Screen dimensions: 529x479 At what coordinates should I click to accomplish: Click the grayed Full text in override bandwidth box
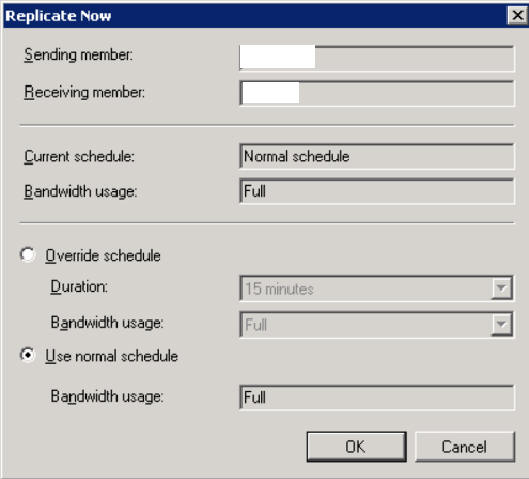pos(256,325)
